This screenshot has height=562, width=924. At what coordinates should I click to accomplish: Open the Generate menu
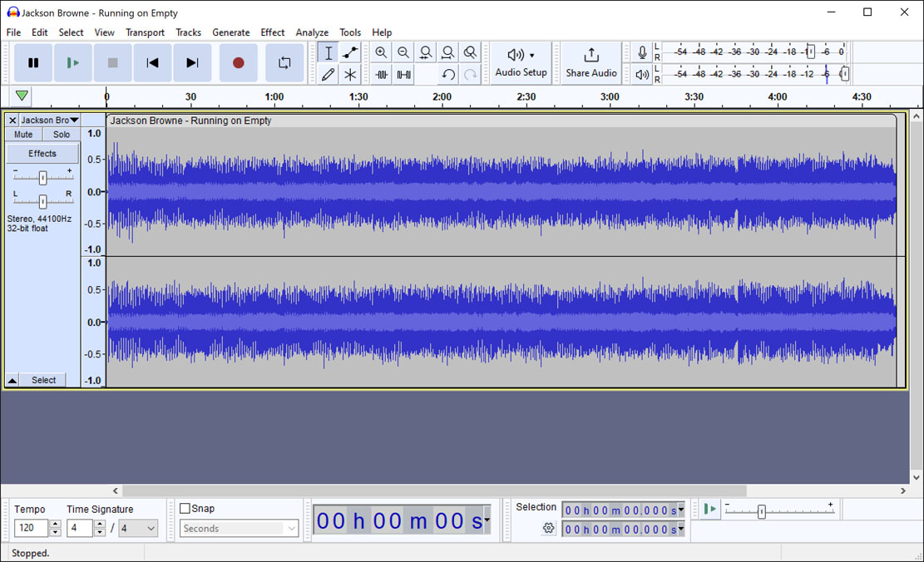pyautogui.click(x=231, y=32)
